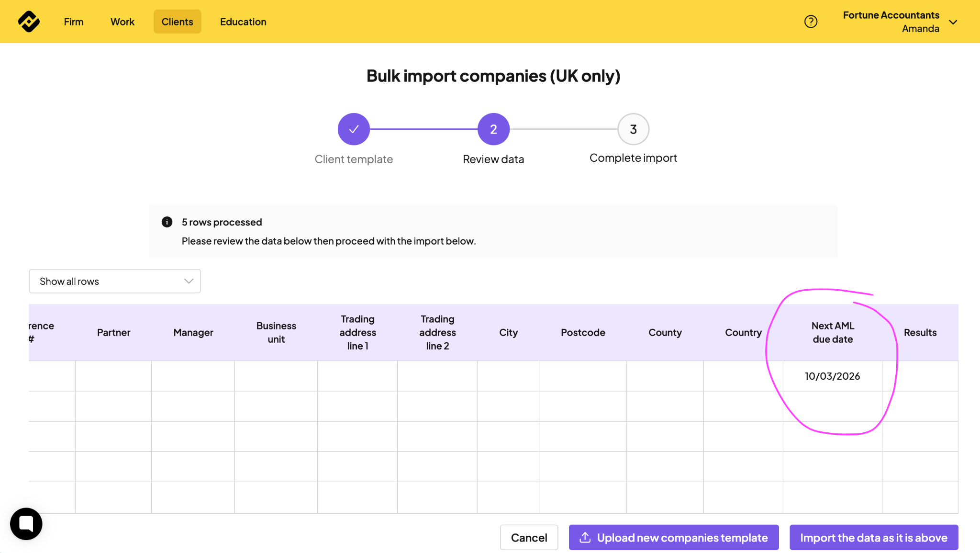
Task: Open the Work menu
Action: pyautogui.click(x=122, y=22)
